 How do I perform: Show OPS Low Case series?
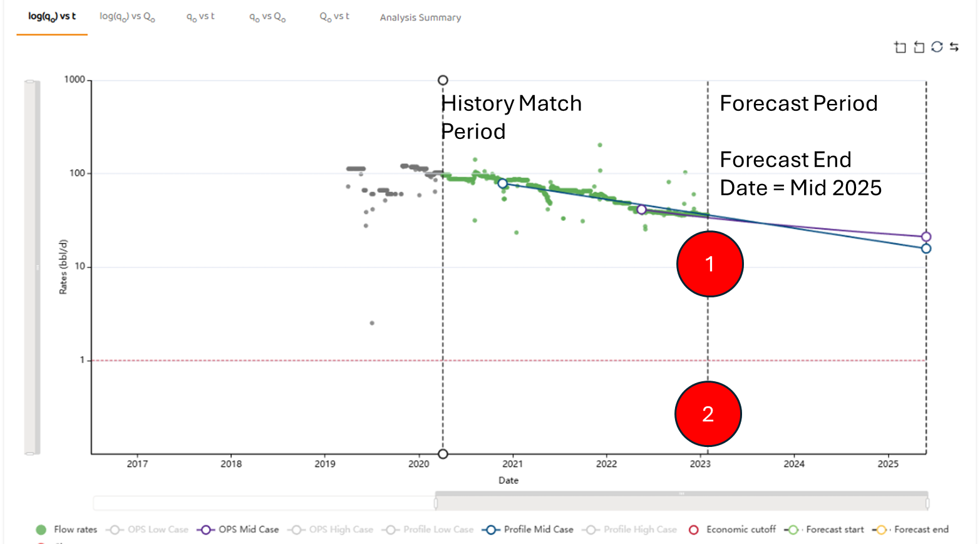[148, 530]
